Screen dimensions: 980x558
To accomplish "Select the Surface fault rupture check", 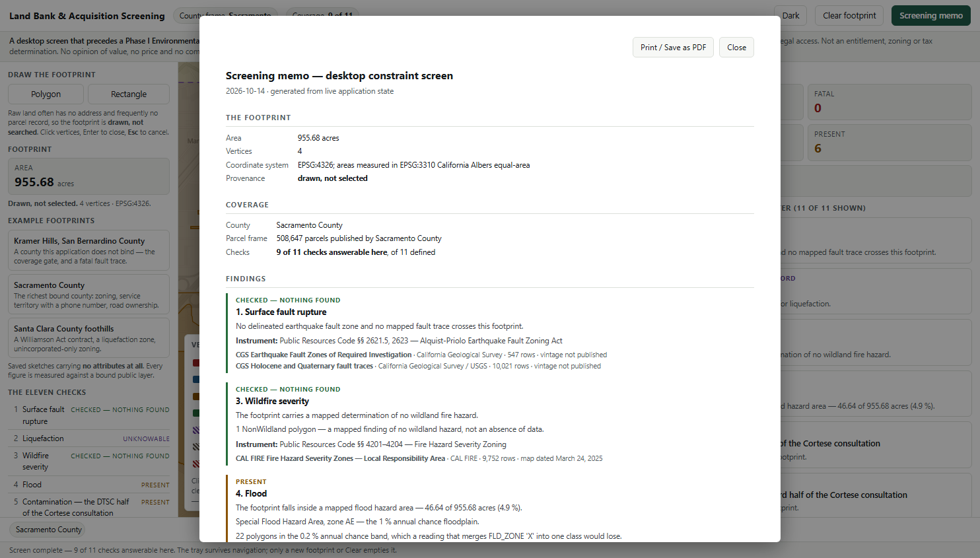I will click(88, 415).
